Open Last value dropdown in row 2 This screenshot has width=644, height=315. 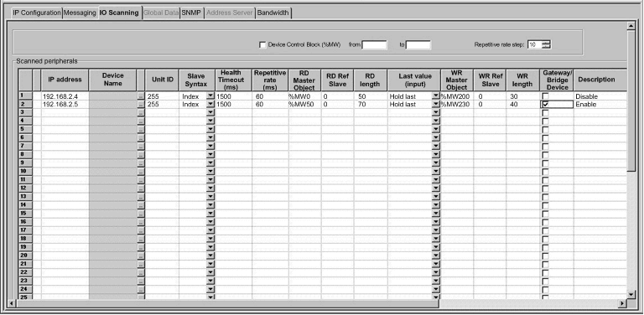click(x=436, y=104)
